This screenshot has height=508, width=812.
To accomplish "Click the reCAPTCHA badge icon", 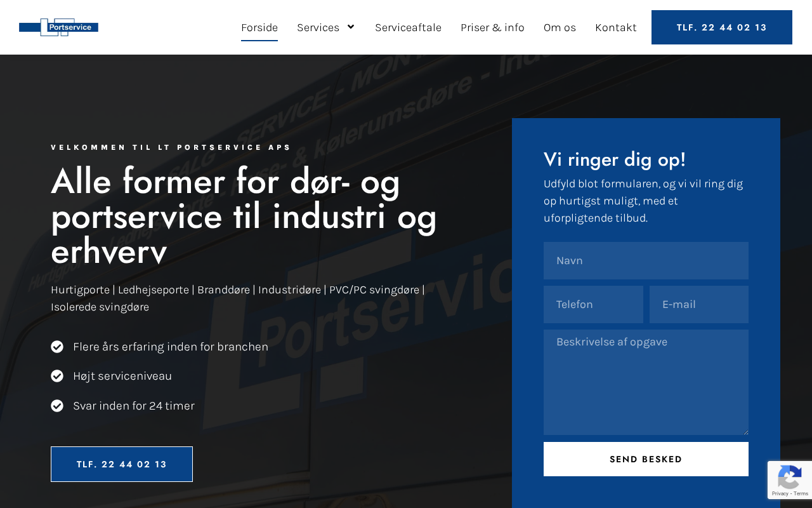I will pyautogui.click(x=789, y=476).
